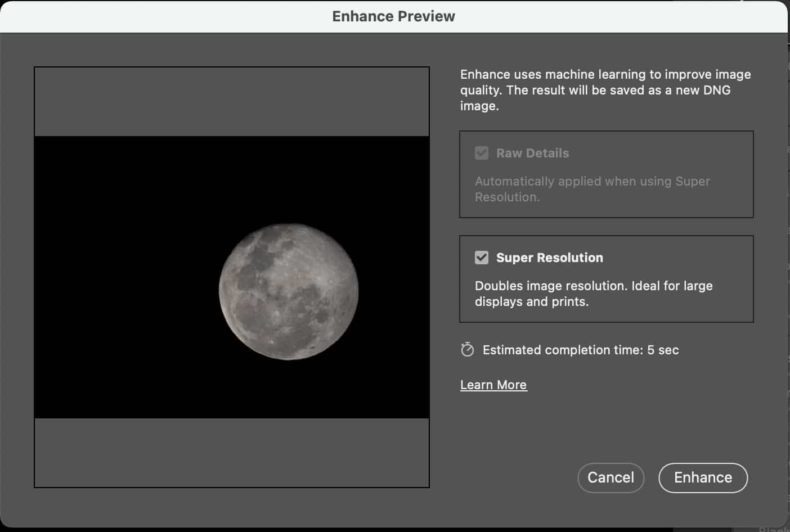Click the Estimated completion time text

point(580,350)
